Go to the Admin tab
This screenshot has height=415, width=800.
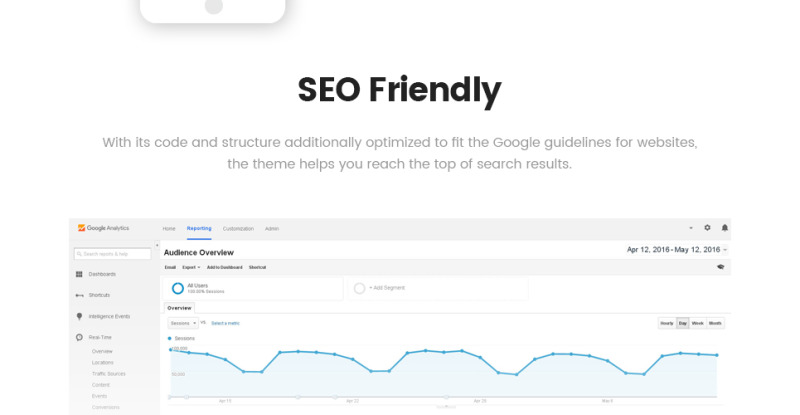pyautogui.click(x=272, y=229)
